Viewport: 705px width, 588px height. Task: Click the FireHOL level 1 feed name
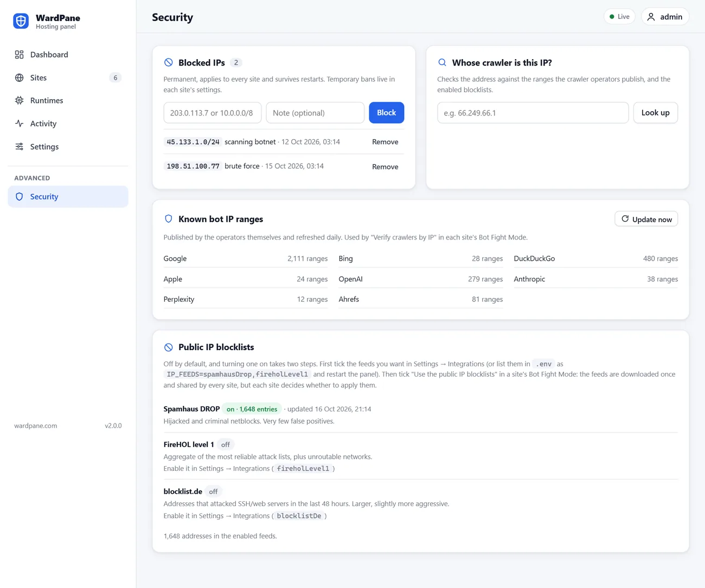click(189, 444)
